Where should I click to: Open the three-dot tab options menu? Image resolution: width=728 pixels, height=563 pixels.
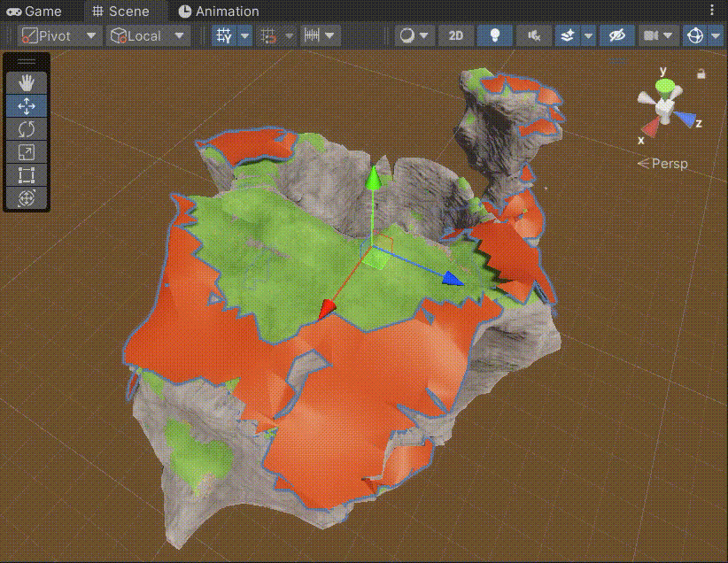point(713,11)
